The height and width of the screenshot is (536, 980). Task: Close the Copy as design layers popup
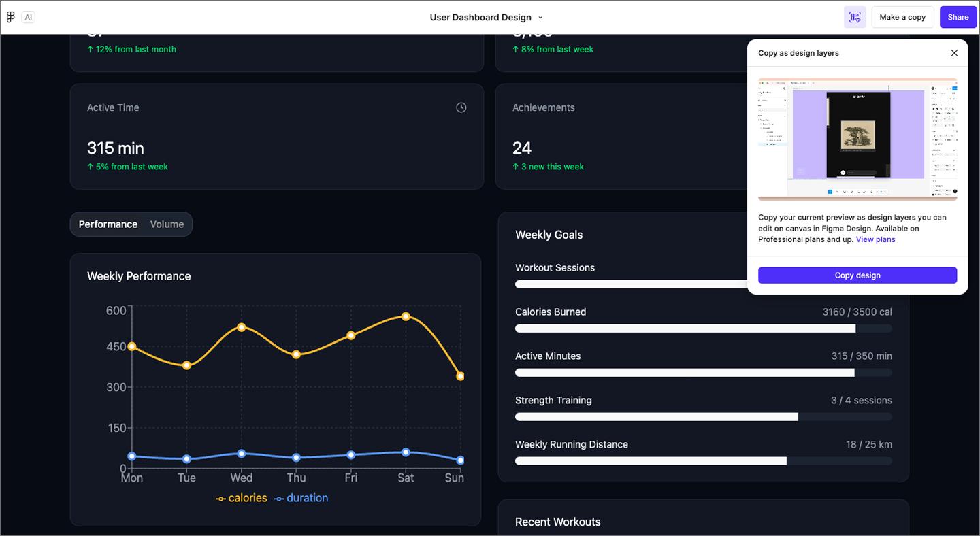tap(954, 52)
